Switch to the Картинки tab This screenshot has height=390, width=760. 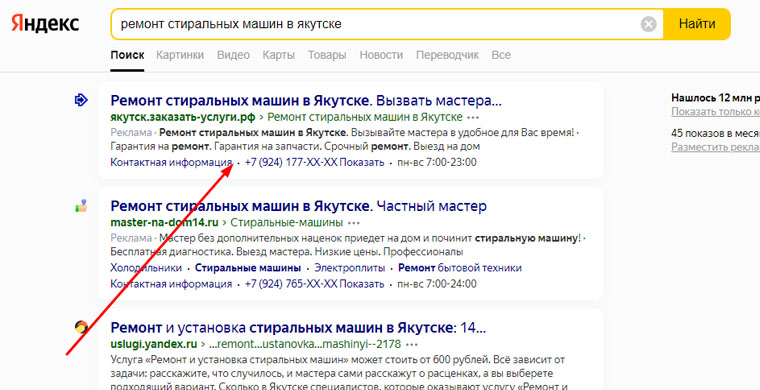pyautogui.click(x=180, y=55)
